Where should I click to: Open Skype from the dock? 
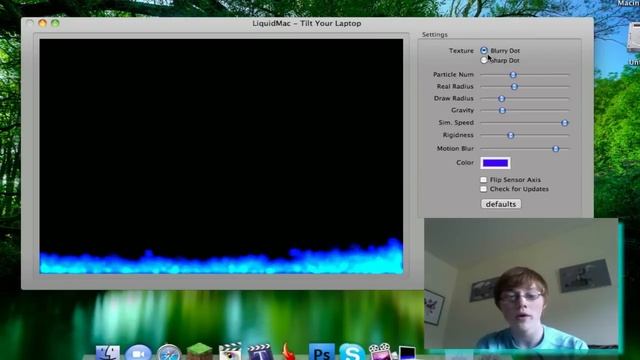(352, 352)
